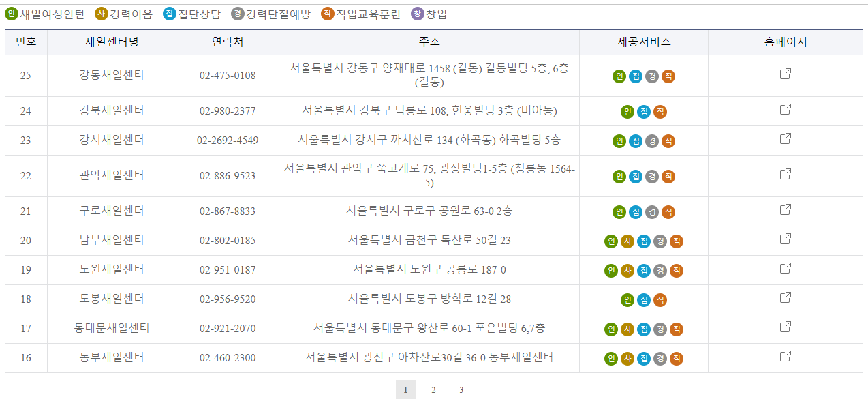Click gray 경 legend icon for 경력단절예방
Screen dimensions: 868x399
pyautogui.click(x=238, y=14)
